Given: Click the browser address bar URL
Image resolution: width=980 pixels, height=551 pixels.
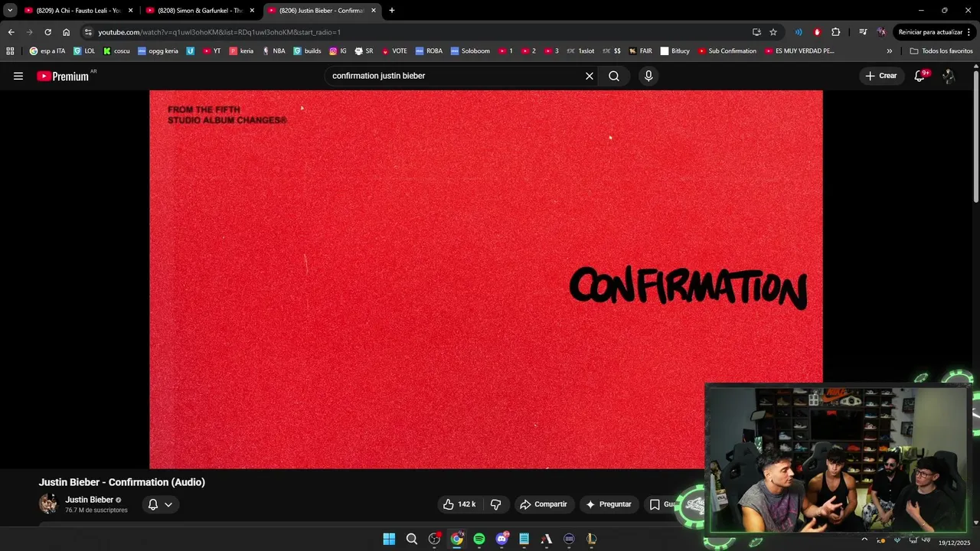Looking at the screenshot, I should pos(220,32).
